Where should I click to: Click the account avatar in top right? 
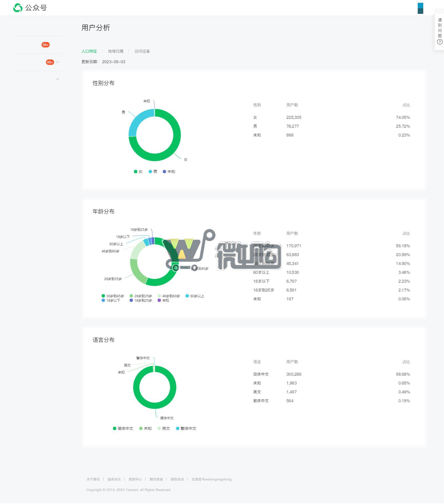(x=420, y=8)
